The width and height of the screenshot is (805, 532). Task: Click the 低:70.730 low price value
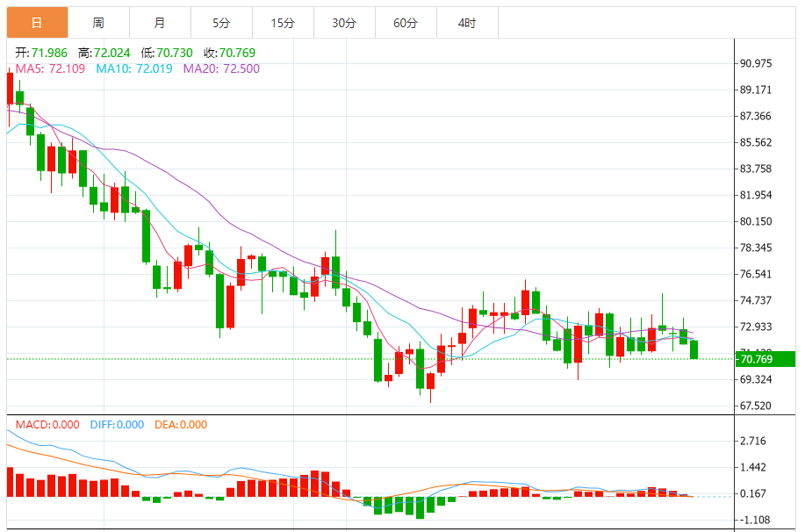click(x=167, y=53)
